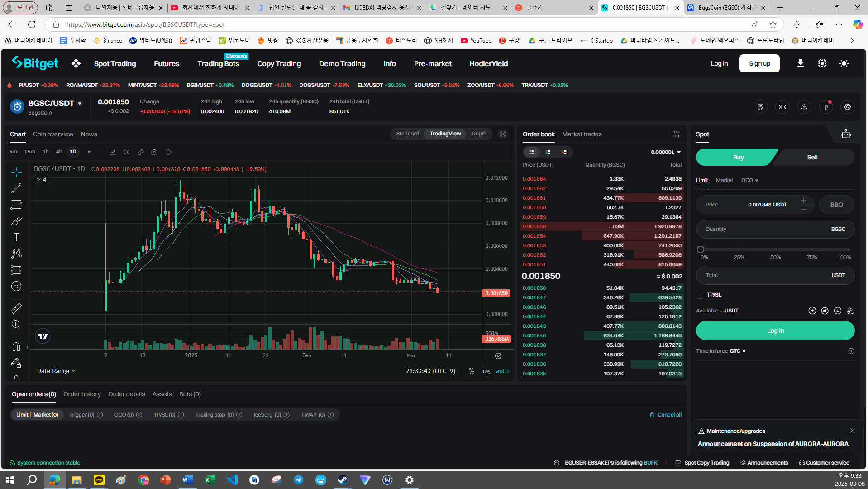Select the Fibonacci retracement tool
868x489 pixels.
coord(16,205)
